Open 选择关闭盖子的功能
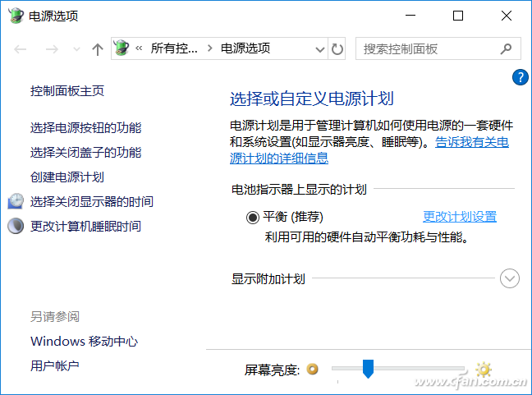Image resolution: width=532 pixels, height=395 pixels. click(x=86, y=153)
